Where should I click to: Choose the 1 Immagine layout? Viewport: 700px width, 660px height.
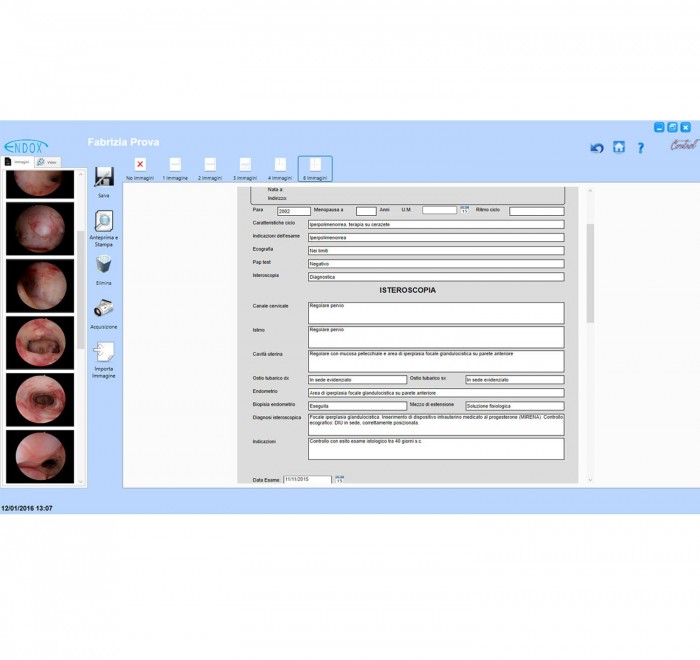[x=175, y=165]
